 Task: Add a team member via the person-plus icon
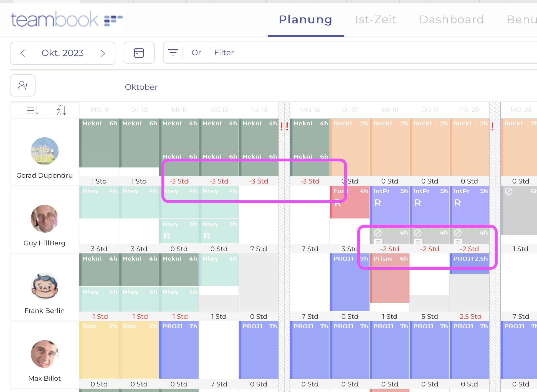click(22, 85)
